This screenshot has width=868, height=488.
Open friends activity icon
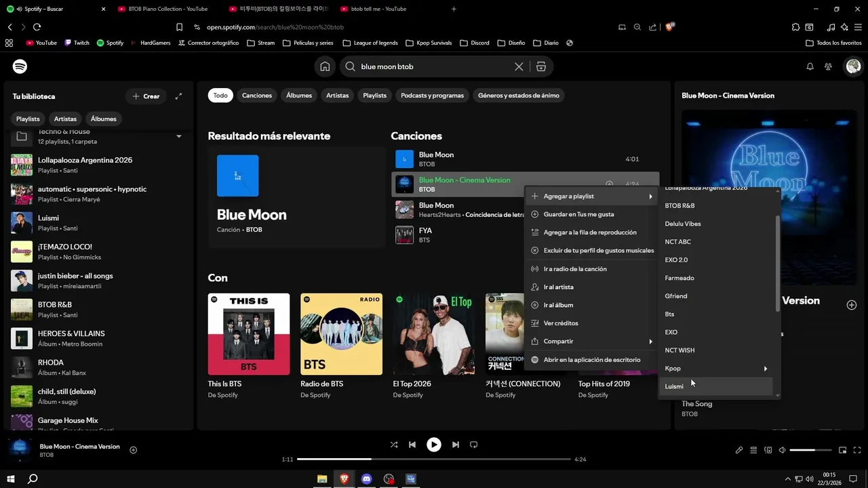point(828,66)
